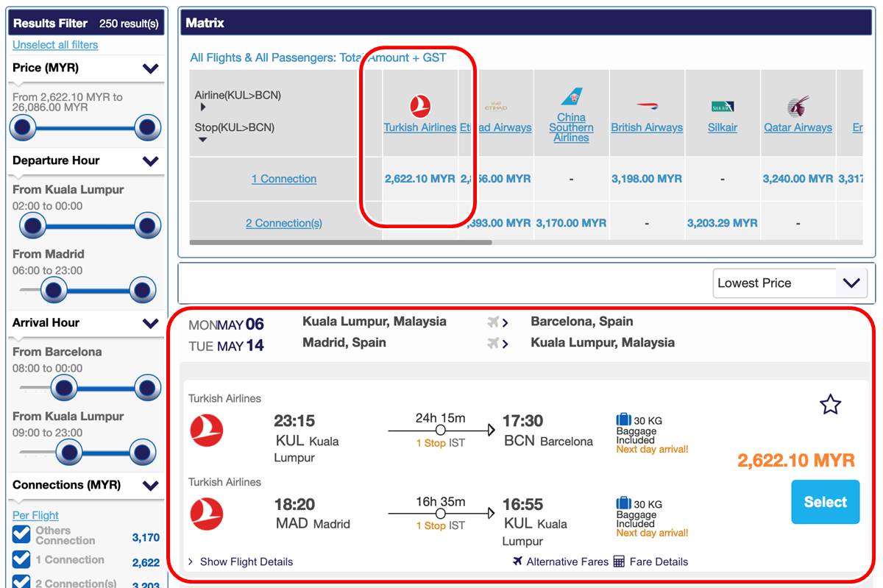The height and width of the screenshot is (588, 883).
Task: Click the right handle of Departure From Madrid slider
Action: 143,291
